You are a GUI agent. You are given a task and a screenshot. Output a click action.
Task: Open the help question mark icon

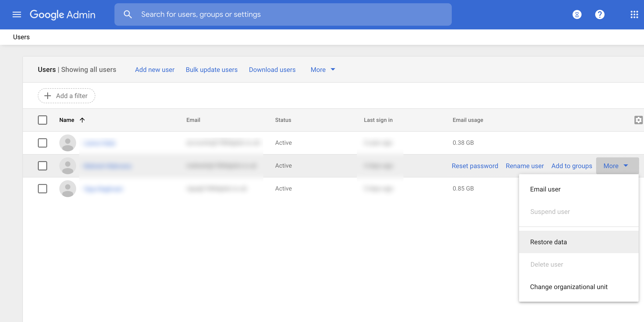pos(599,14)
